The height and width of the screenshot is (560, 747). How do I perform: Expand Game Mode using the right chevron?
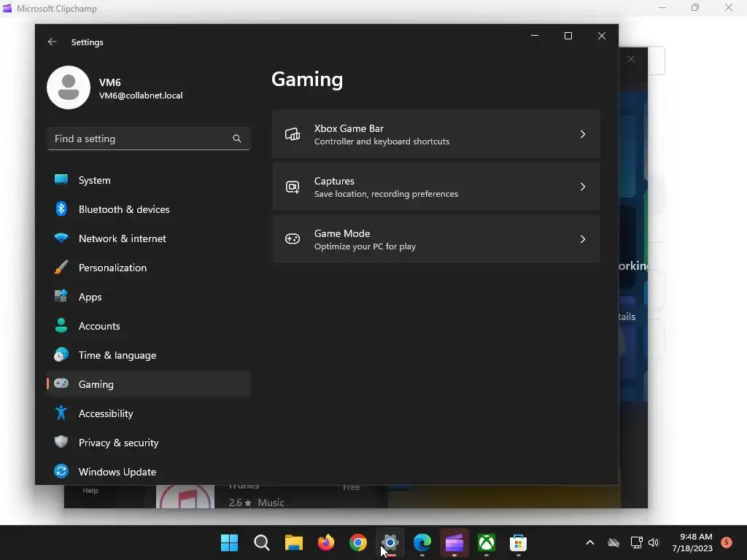tap(583, 239)
